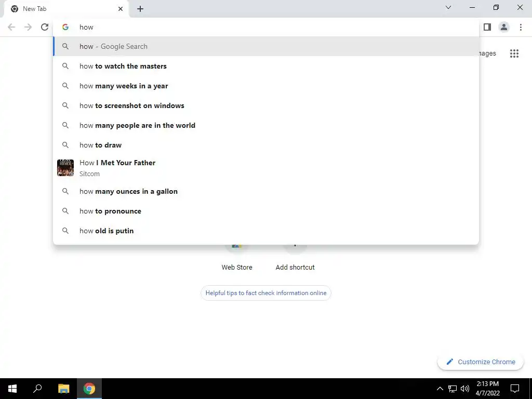
Task: Select 'how to pronounce' suggestion
Action: (x=266, y=211)
